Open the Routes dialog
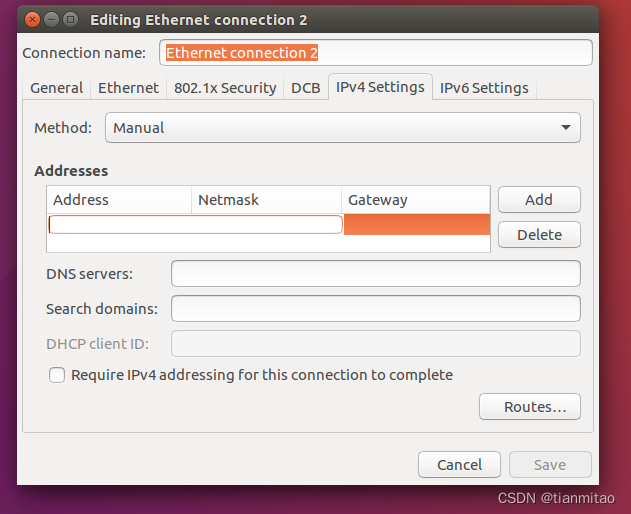This screenshot has width=631, height=514. tap(529, 407)
